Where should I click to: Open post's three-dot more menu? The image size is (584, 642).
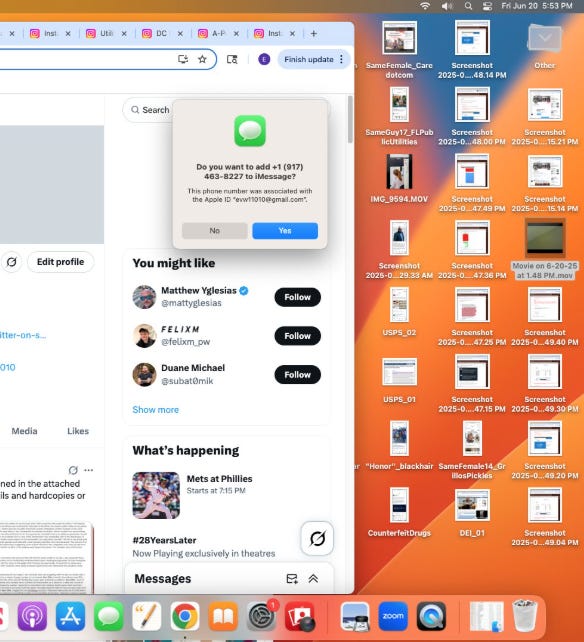tap(88, 470)
